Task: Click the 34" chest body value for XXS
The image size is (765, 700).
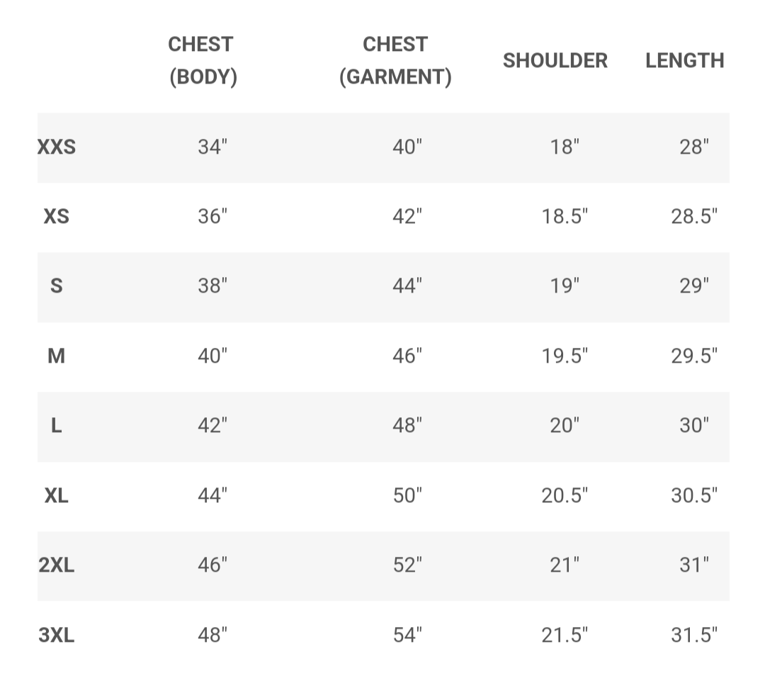Action: pyautogui.click(x=212, y=147)
